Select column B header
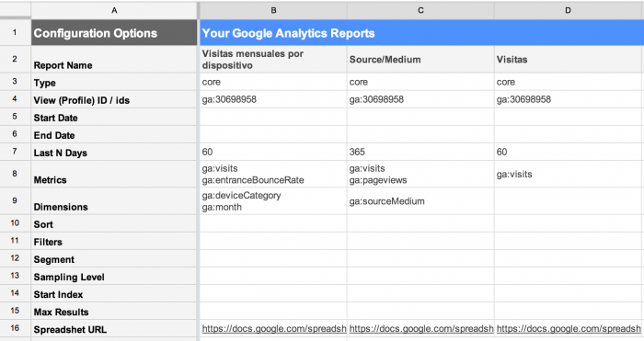644x341 pixels. [273, 10]
